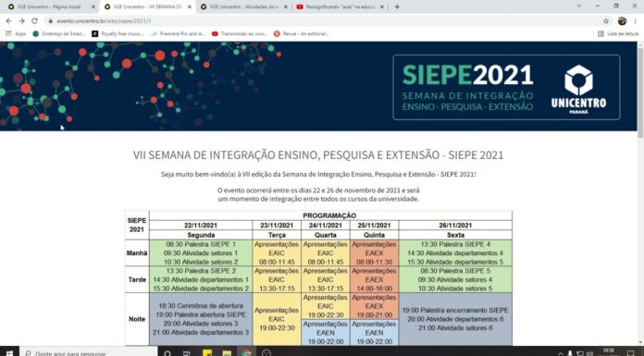The width and height of the screenshot is (644, 356).
Task: Click the Windows taskbar search box
Action: [88, 352]
